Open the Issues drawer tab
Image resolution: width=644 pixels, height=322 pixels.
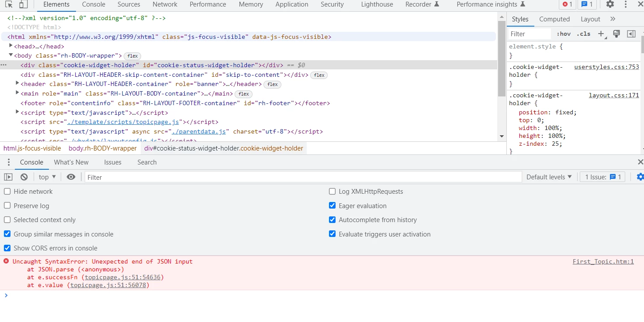coord(113,162)
